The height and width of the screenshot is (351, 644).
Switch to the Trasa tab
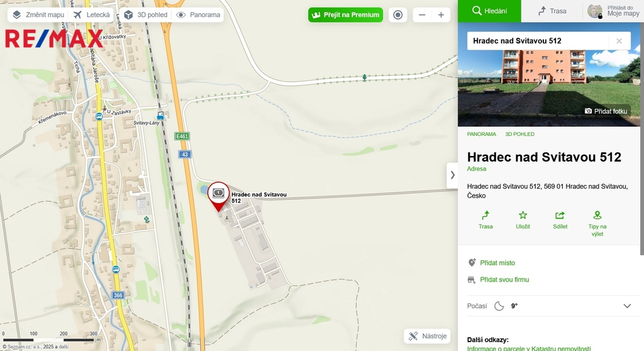552,11
